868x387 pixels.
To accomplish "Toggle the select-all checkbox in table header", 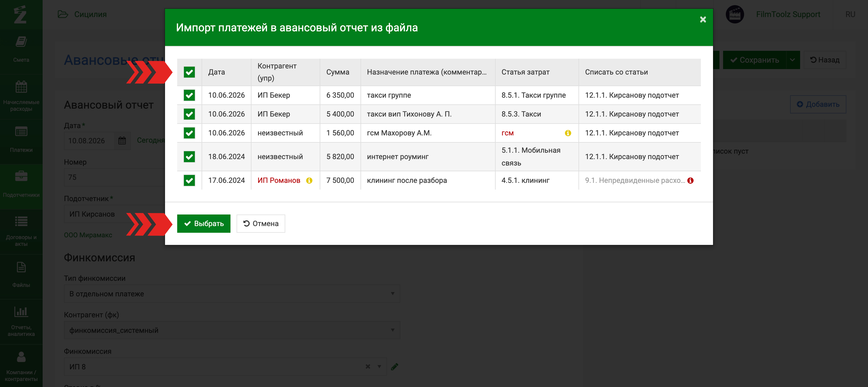I will (x=189, y=72).
